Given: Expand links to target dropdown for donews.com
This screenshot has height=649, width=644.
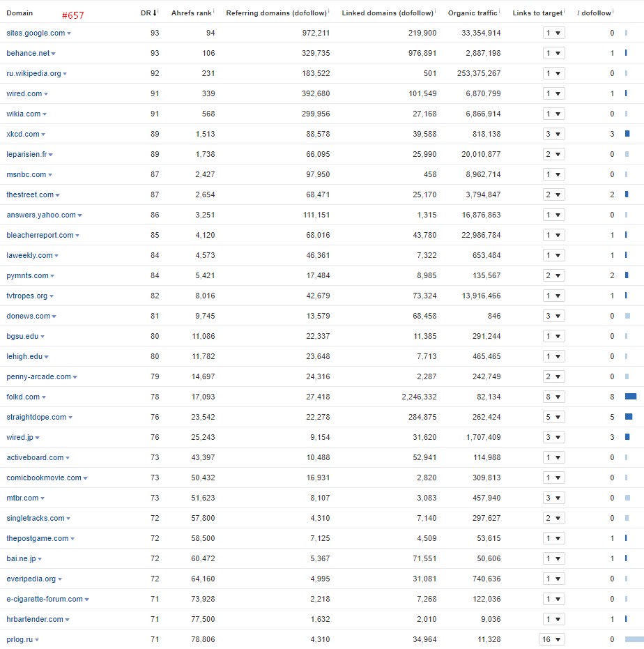Looking at the screenshot, I should (x=553, y=316).
